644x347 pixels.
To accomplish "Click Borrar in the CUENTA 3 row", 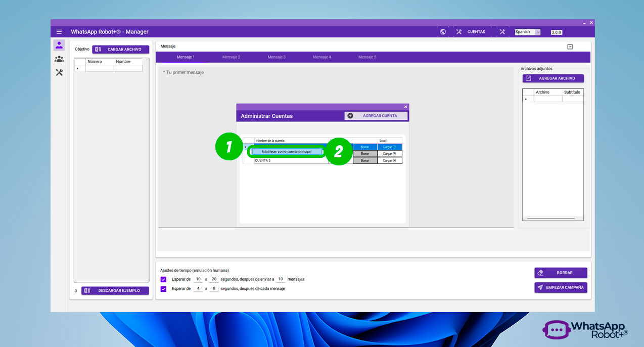I will coord(365,160).
